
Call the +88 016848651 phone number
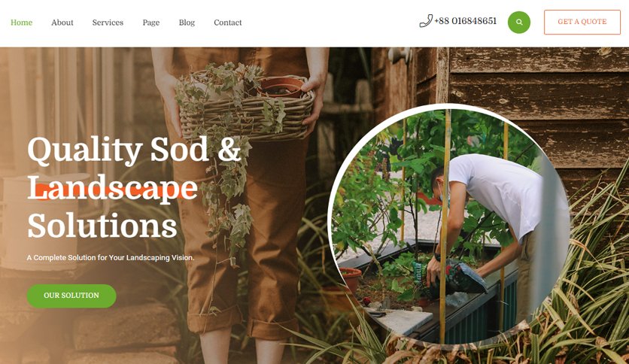tap(465, 21)
